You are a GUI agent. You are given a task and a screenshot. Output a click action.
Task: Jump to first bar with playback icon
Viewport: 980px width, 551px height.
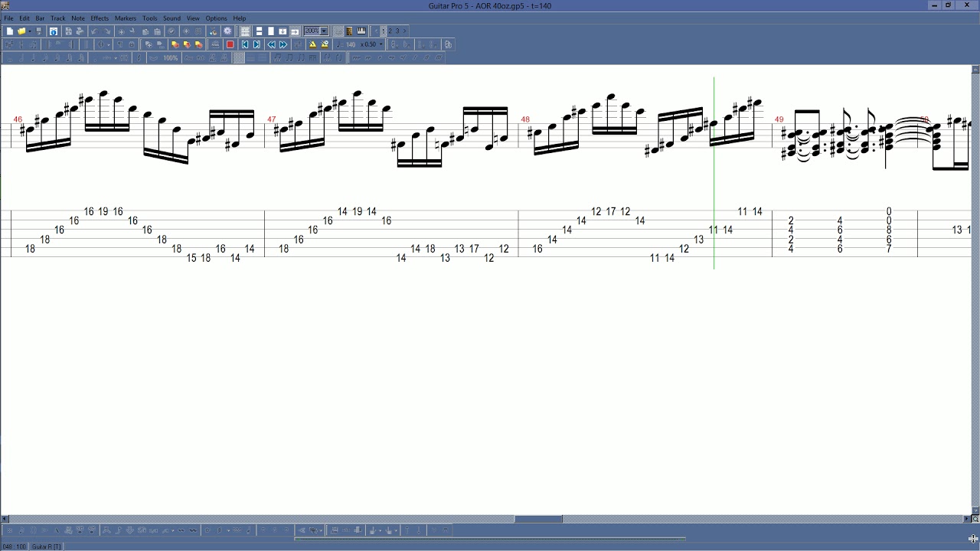(x=245, y=44)
